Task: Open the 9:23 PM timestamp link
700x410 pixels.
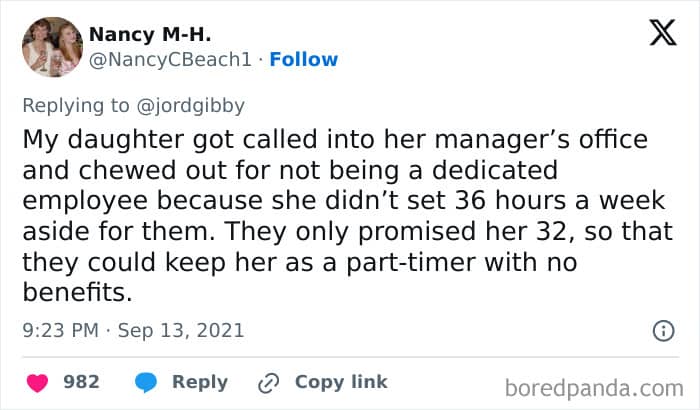Action: point(62,329)
